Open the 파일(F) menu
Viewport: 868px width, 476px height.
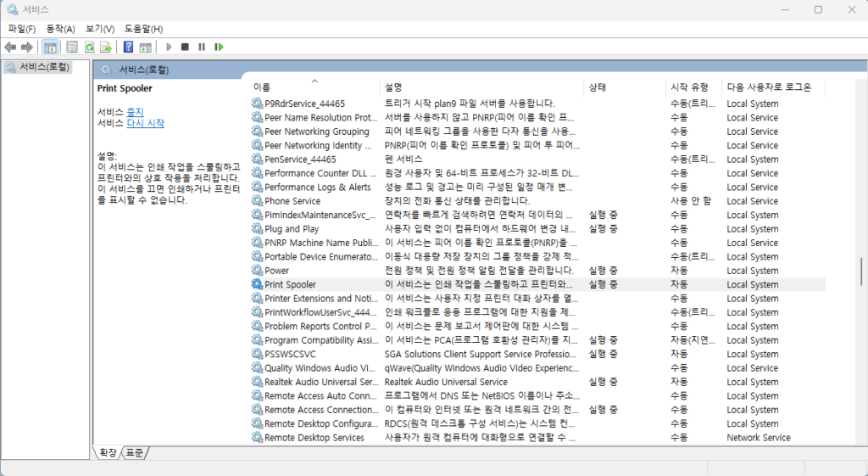(21, 29)
